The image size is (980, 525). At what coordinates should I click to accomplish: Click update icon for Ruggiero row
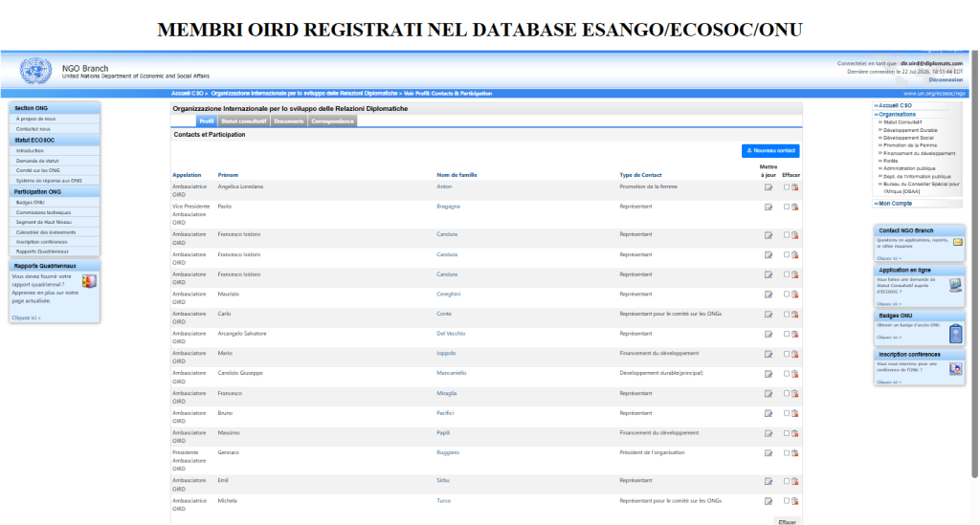(x=768, y=453)
